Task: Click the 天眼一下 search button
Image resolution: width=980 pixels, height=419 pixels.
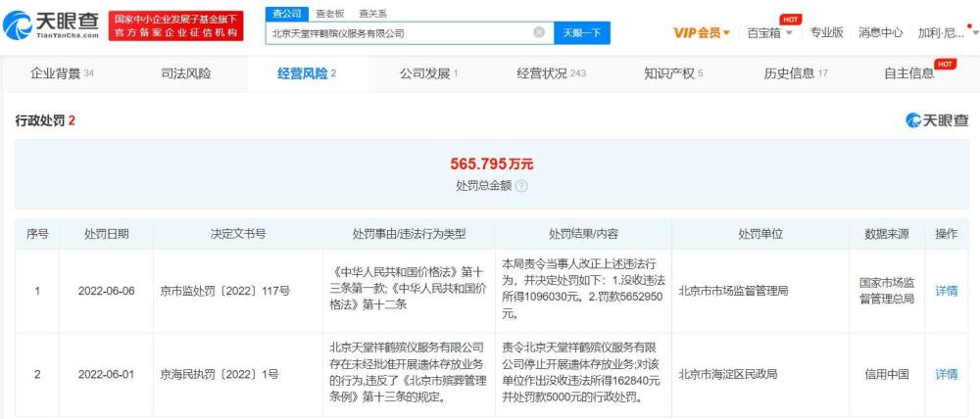Action: (582, 33)
